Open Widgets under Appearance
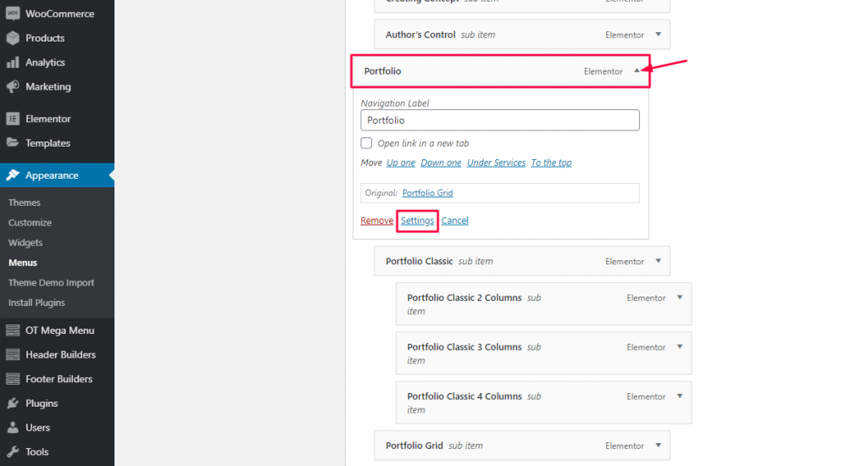The height and width of the screenshot is (466, 868). click(25, 242)
